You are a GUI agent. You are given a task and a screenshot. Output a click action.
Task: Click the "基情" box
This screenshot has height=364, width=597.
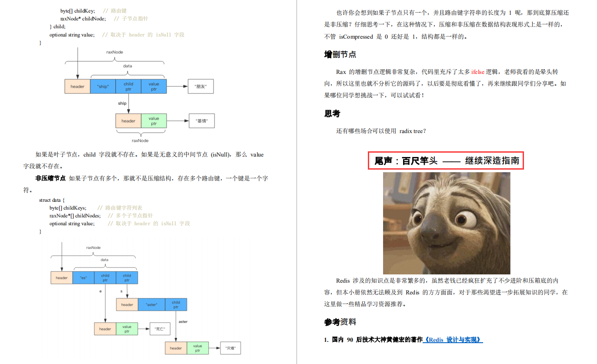pyautogui.click(x=202, y=121)
